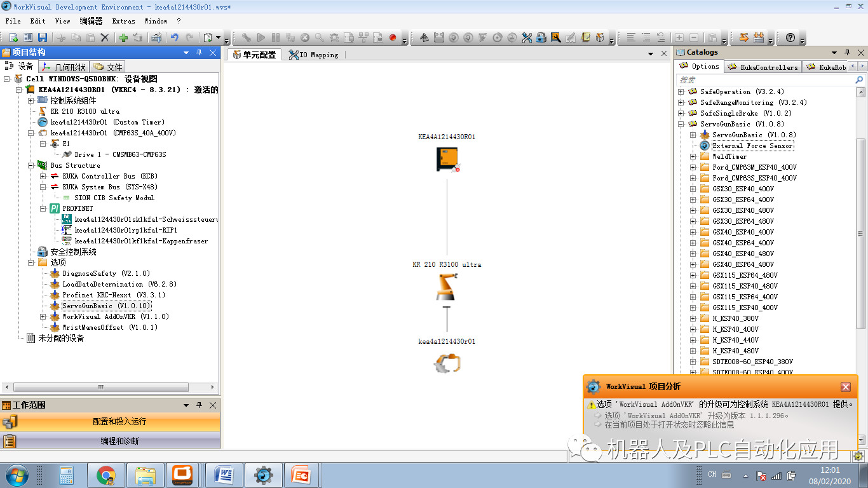
Task: Open the calculator from the taskbar
Action: (x=67, y=475)
